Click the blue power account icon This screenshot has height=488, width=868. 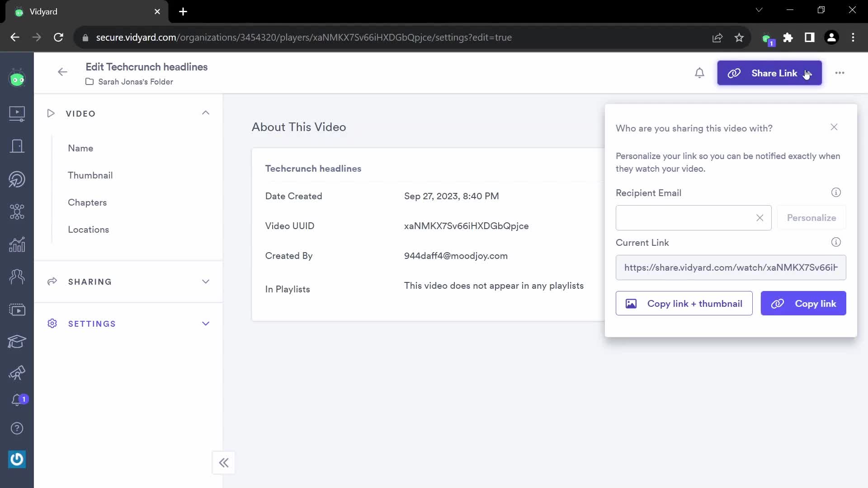[17, 460]
